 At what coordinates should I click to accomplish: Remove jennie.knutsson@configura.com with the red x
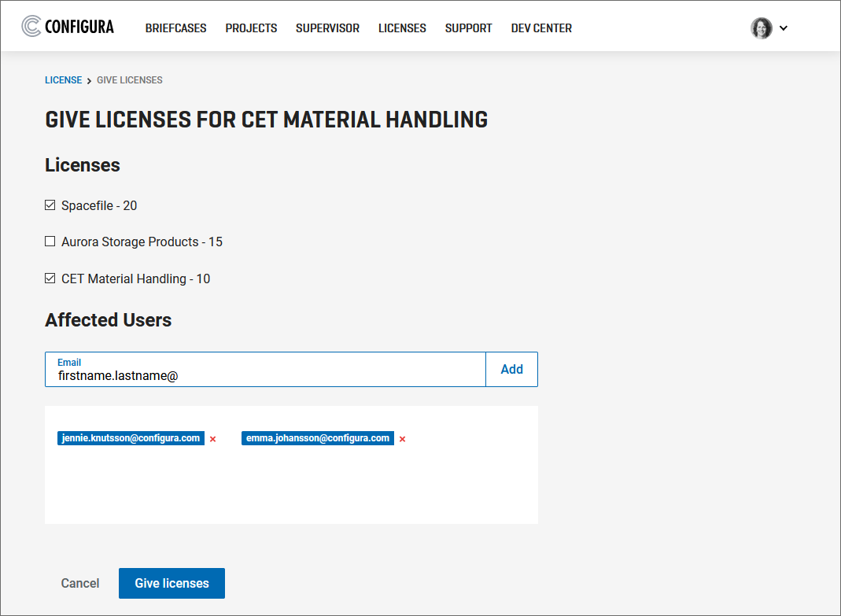(212, 439)
